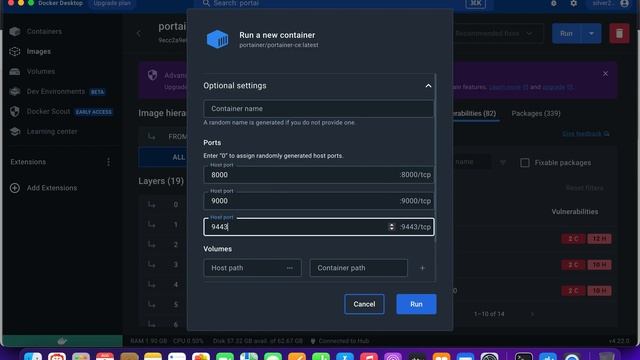
Task: Click the Run button in the image header
Action: pyautogui.click(x=566, y=33)
